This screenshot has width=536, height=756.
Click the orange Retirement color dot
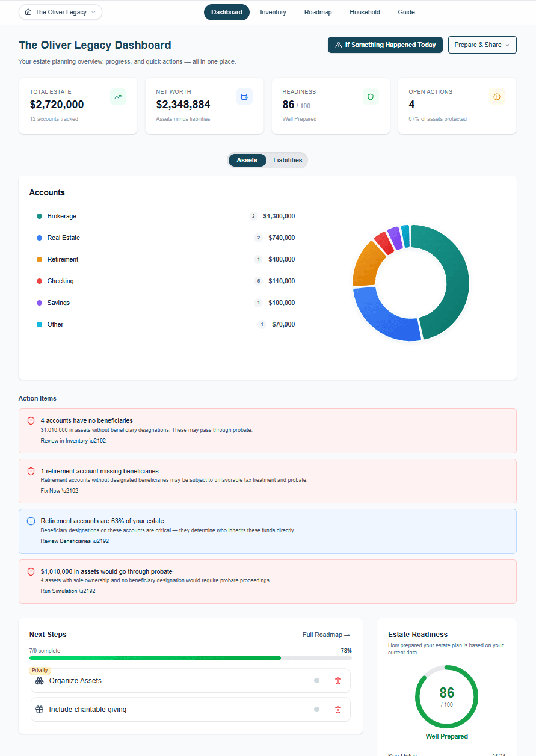tap(40, 259)
